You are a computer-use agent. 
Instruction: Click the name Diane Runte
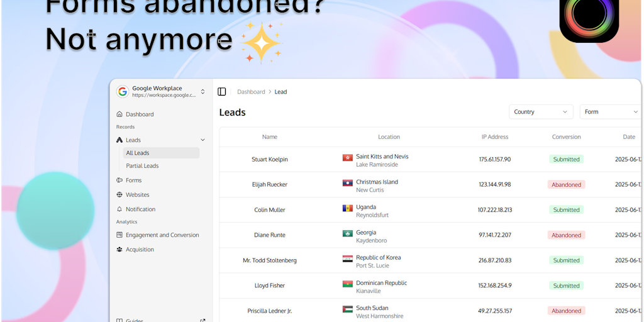[x=270, y=235]
